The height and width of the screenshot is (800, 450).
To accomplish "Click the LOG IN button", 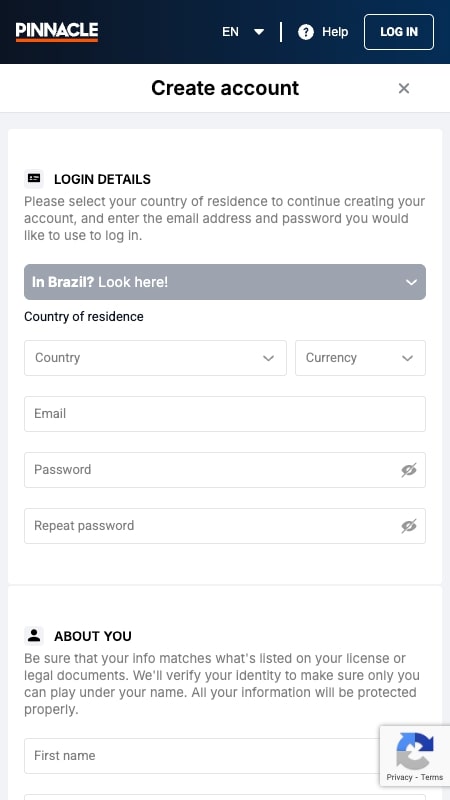I will pos(399,32).
